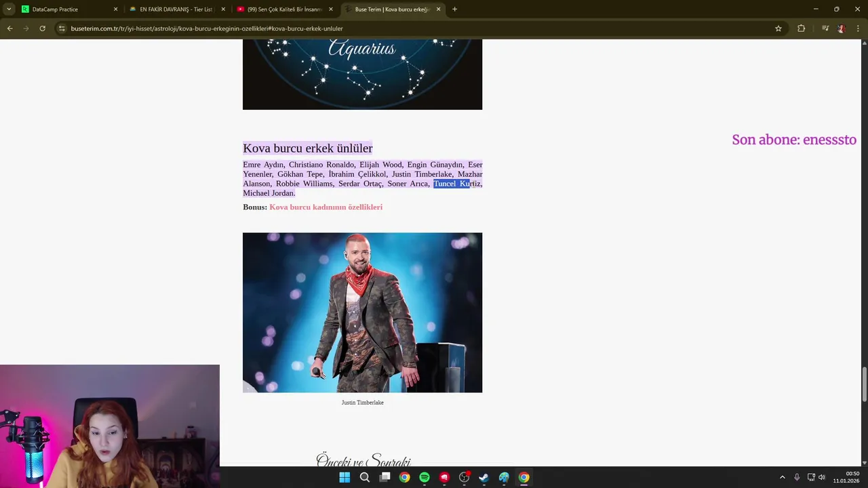Switch to the EN FAKİR DAVRANIŞ Tier List tab
Image resolution: width=868 pixels, height=488 pixels.
point(178,9)
